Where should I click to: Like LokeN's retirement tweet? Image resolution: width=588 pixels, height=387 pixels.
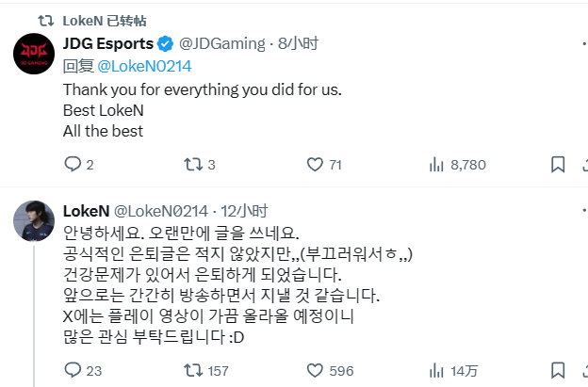pyautogui.click(x=317, y=371)
